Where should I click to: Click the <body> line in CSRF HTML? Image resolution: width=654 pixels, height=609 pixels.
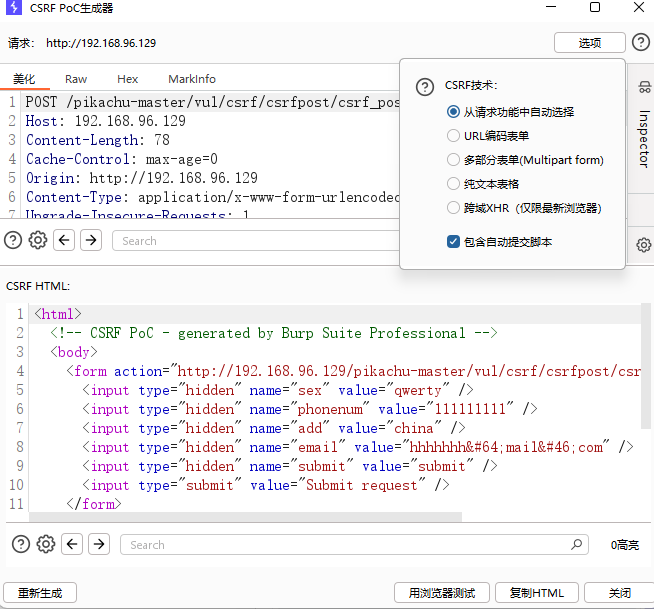[73, 352]
